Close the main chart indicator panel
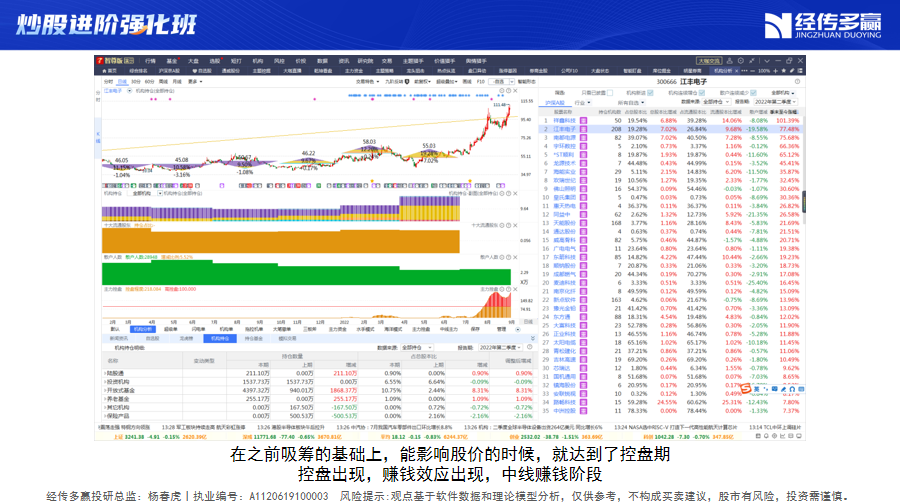The width and height of the screenshot is (900, 503). click(515, 91)
